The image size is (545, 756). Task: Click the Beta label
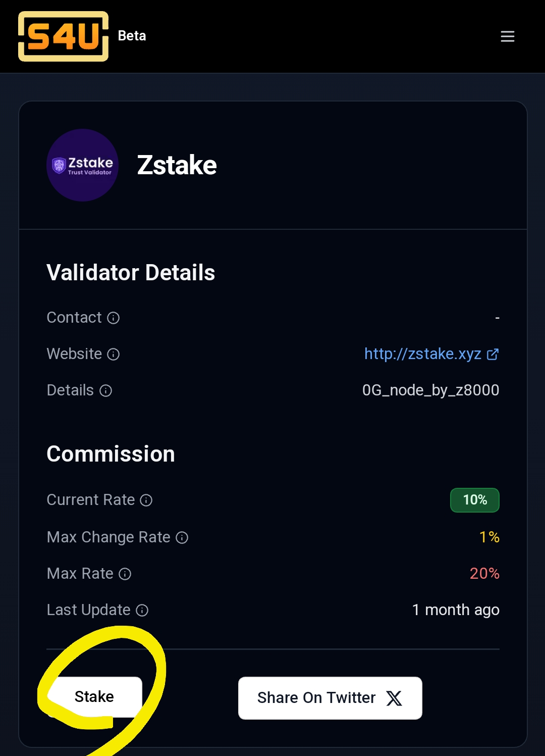coord(132,36)
